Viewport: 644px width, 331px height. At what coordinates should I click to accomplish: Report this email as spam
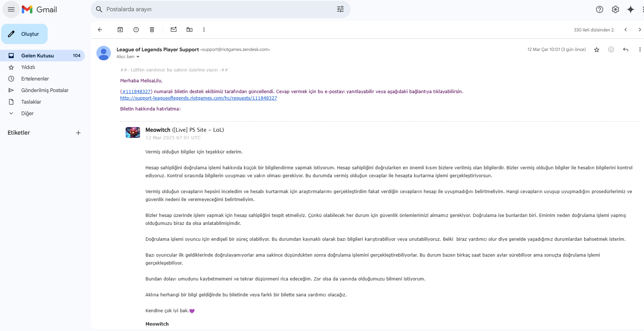[136, 30]
